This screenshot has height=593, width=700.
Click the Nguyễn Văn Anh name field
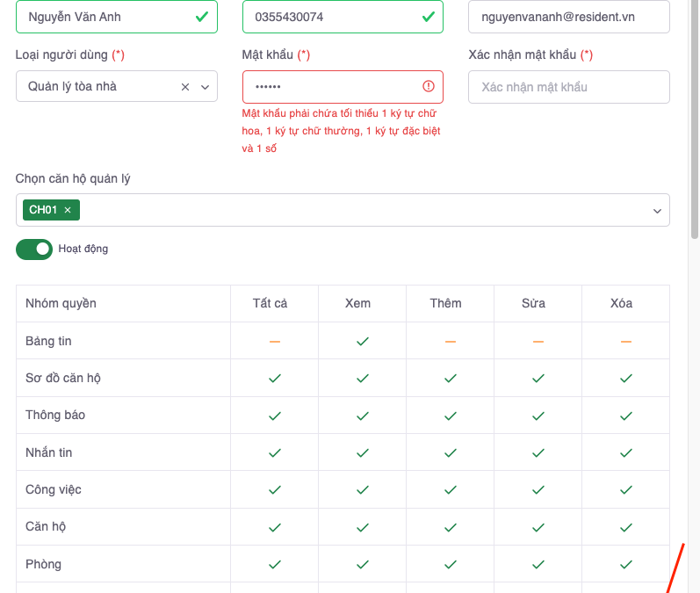point(105,17)
